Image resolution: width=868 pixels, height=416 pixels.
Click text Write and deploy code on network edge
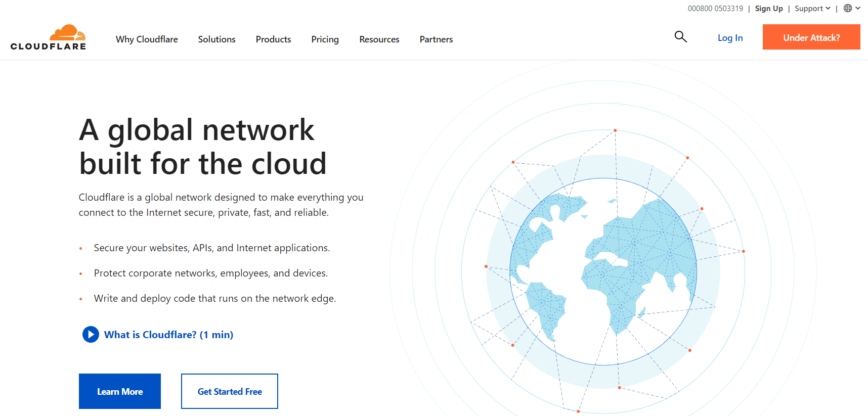click(x=215, y=298)
